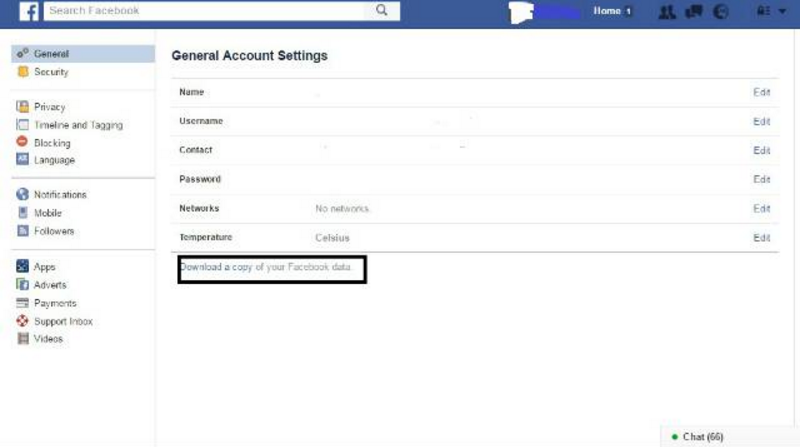Go to Home in top bar
This screenshot has height=447, width=800.
click(607, 11)
